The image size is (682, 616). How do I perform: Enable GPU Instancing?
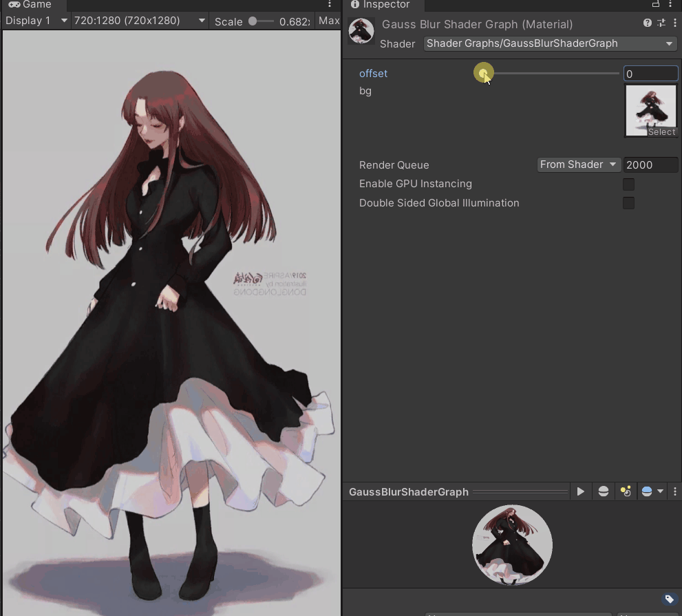click(x=628, y=184)
